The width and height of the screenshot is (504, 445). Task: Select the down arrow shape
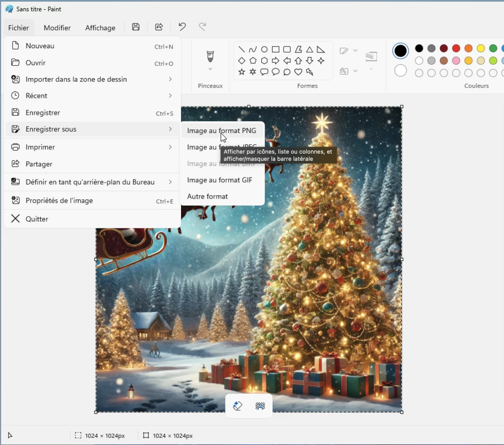[x=310, y=60]
